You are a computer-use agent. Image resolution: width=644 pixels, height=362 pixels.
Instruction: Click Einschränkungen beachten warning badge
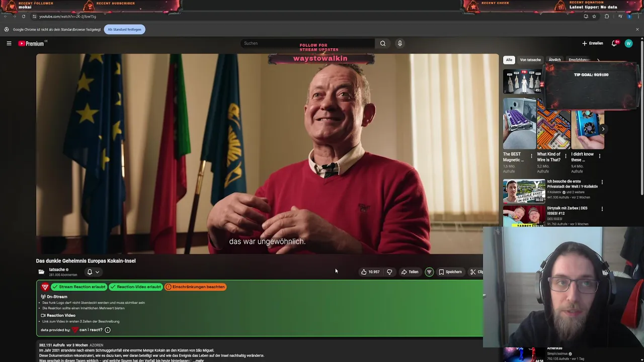coord(195,287)
